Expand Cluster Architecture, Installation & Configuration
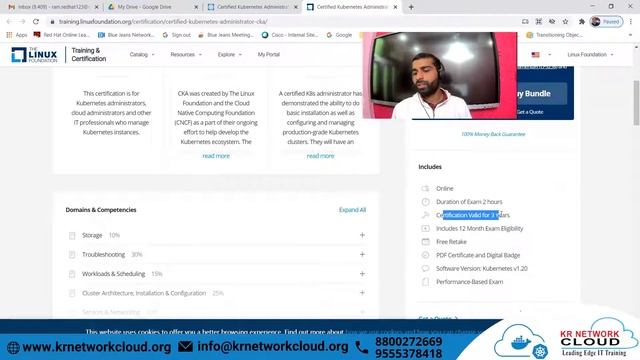640x360 pixels. pos(362,293)
